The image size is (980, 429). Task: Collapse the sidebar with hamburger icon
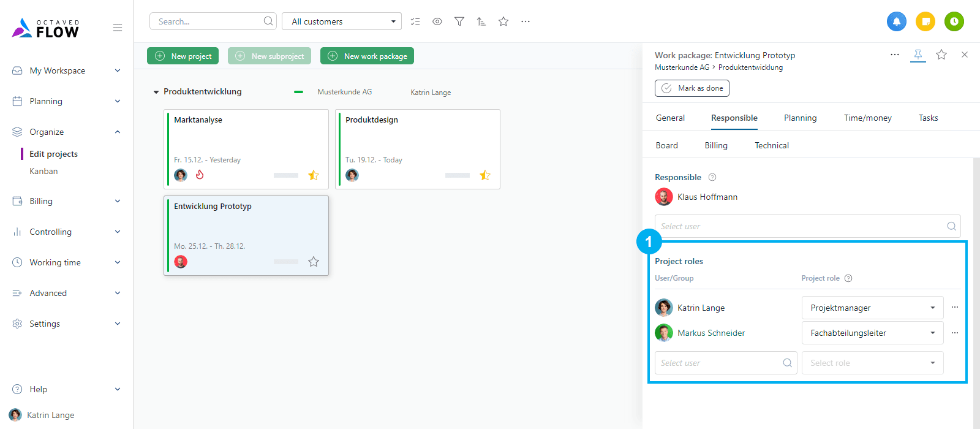tap(118, 28)
